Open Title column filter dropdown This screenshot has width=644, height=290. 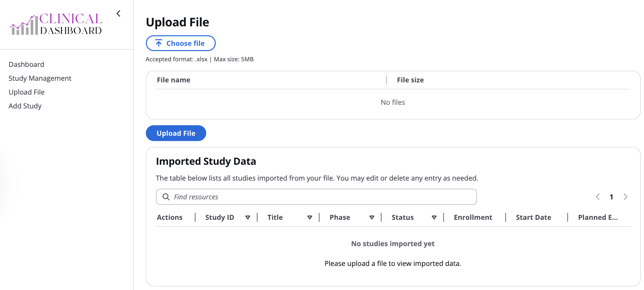point(309,217)
